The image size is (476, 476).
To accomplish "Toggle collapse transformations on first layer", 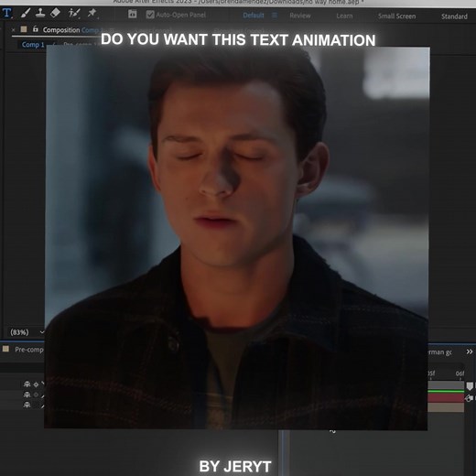I will (x=36, y=384).
